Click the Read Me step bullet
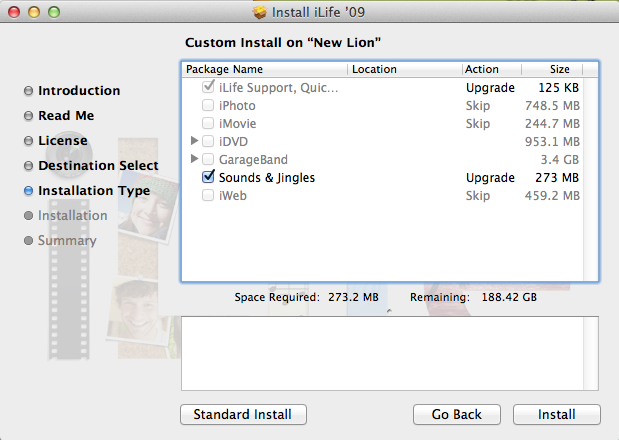This screenshot has height=440, width=619. pyautogui.click(x=29, y=116)
